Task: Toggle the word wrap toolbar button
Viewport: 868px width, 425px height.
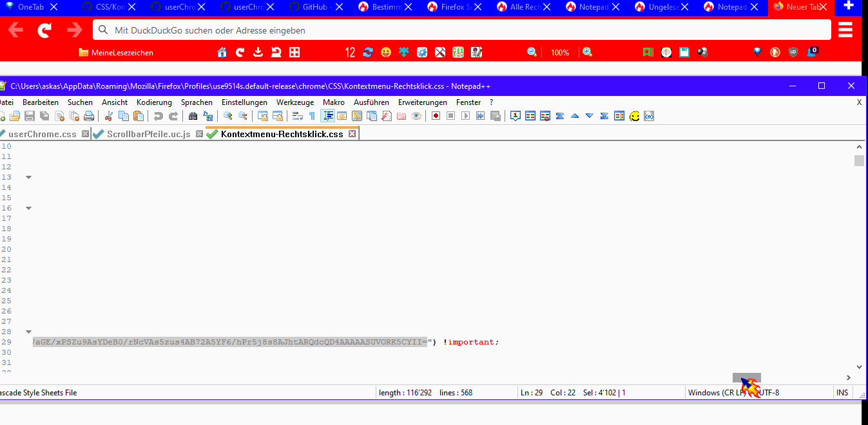Action: 298,116
